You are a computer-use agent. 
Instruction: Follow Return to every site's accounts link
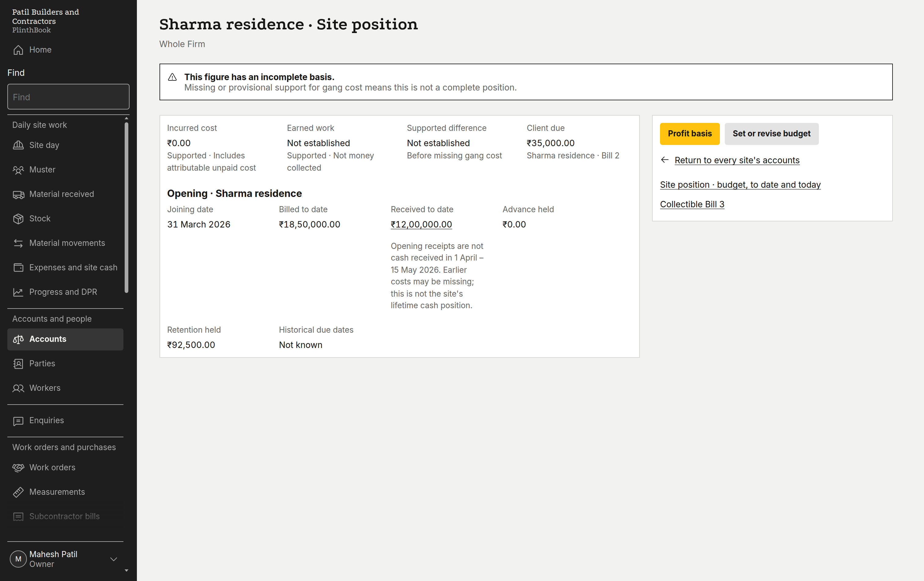737,160
